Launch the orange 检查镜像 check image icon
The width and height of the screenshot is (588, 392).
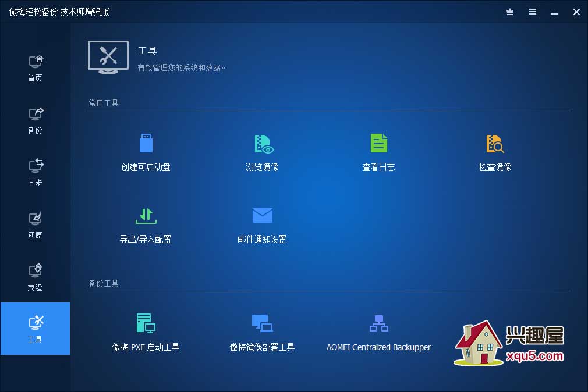click(495, 144)
